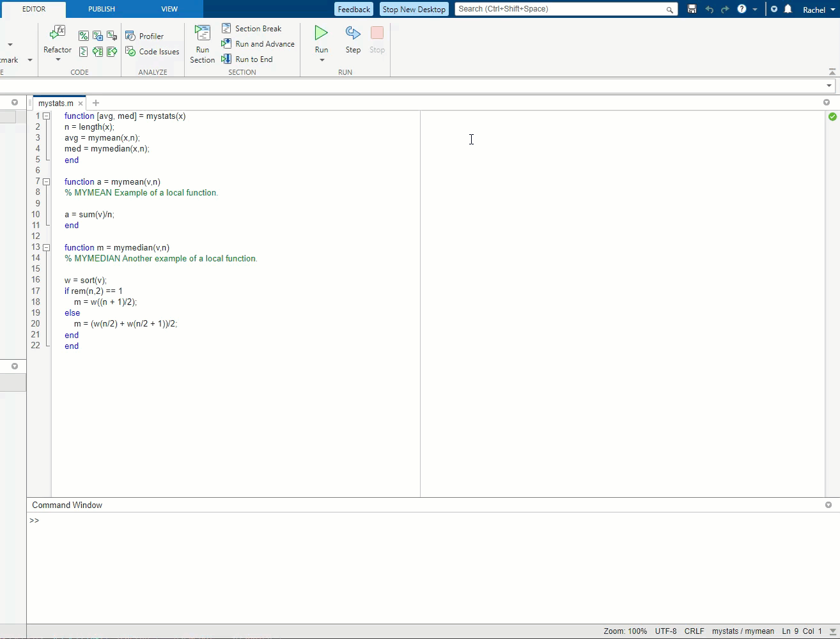Viewport: 840px width, 639px height.
Task: Open Code Issues analyzer
Action: point(152,52)
